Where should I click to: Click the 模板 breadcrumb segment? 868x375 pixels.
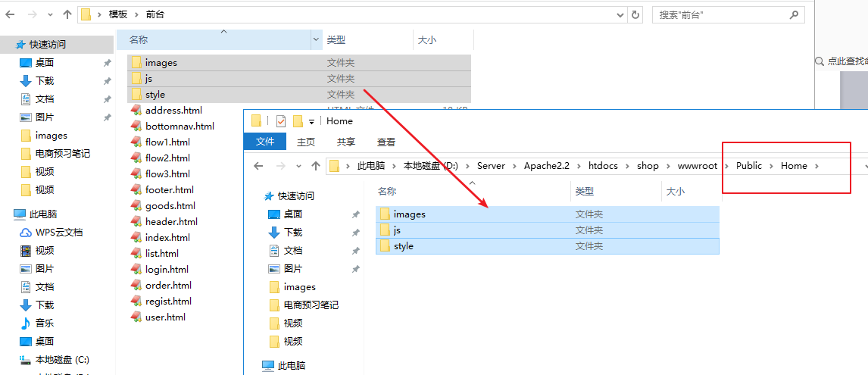tap(118, 14)
